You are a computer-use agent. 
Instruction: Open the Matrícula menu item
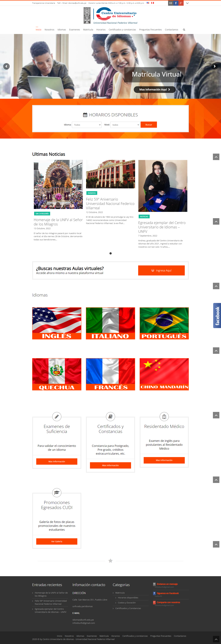[88, 30]
